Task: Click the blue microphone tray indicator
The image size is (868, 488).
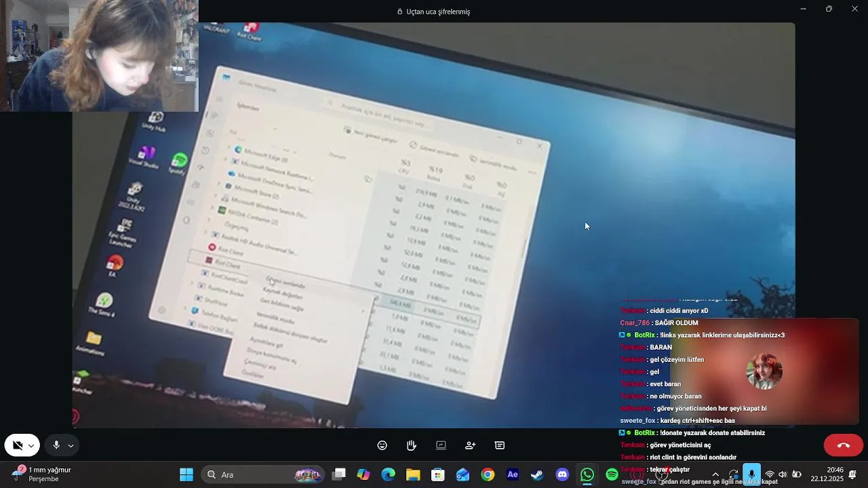Action: (x=751, y=474)
